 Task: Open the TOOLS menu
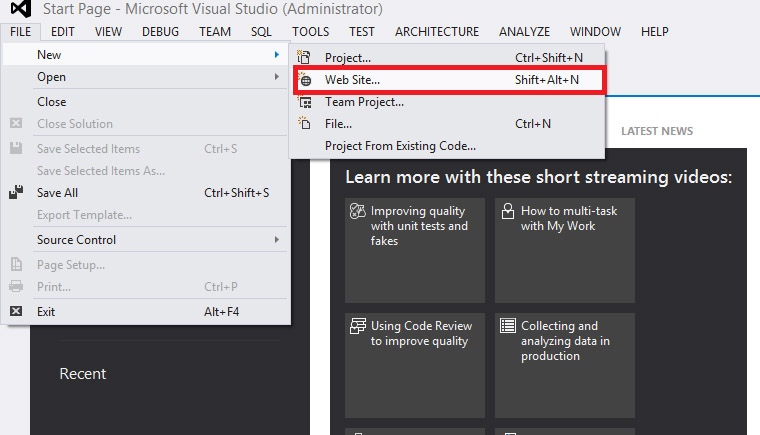point(311,32)
